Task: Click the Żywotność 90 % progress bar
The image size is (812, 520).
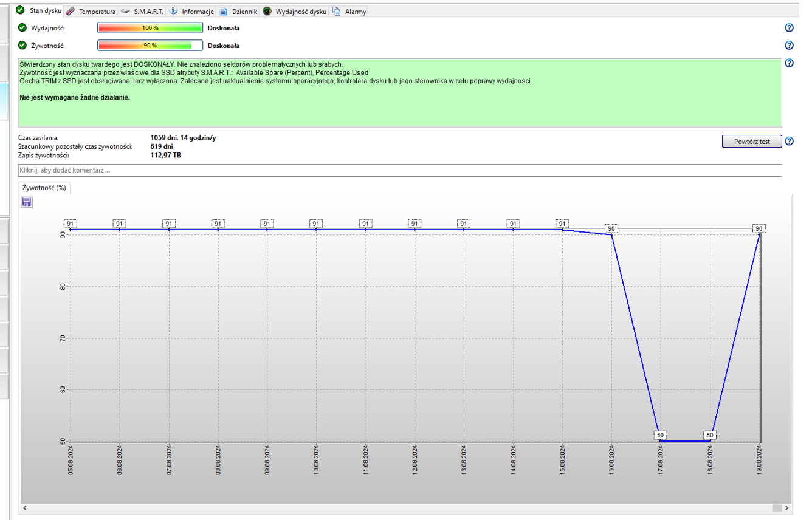Action: click(x=150, y=46)
